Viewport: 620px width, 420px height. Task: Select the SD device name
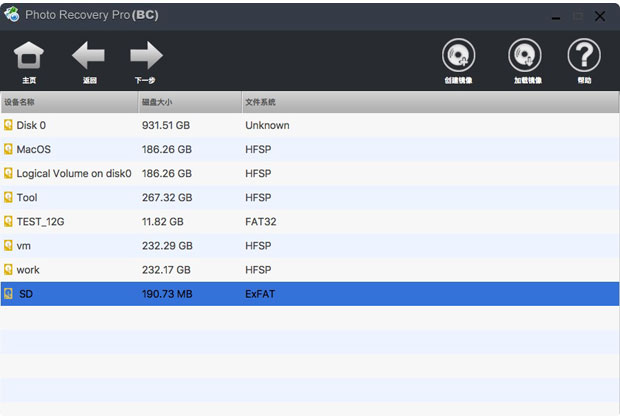(x=26, y=294)
